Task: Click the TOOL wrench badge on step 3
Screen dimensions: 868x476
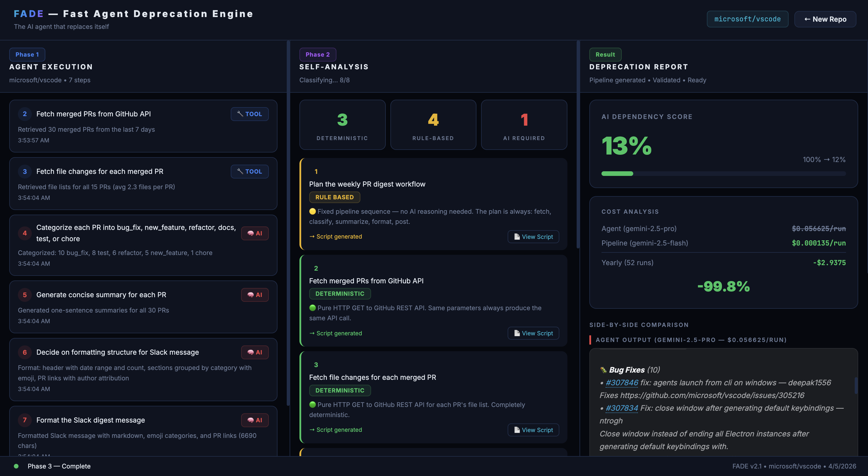Action: click(x=249, y=172)
